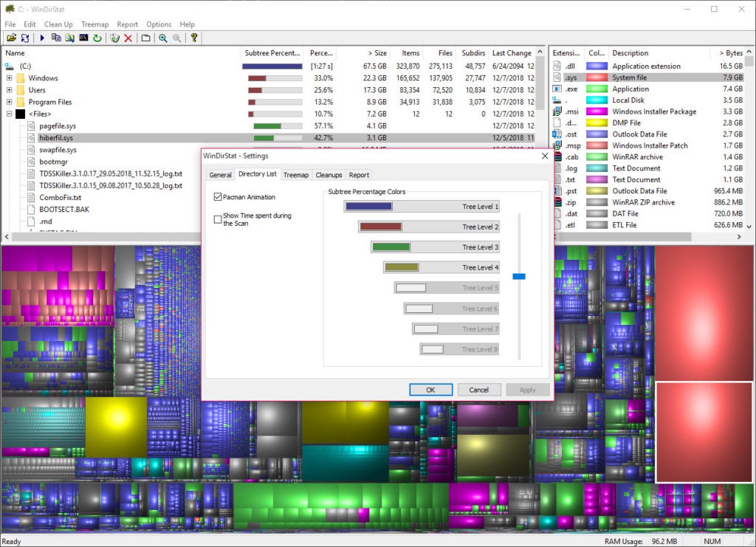Click the .exe file type icon

[x=557, y=89]
